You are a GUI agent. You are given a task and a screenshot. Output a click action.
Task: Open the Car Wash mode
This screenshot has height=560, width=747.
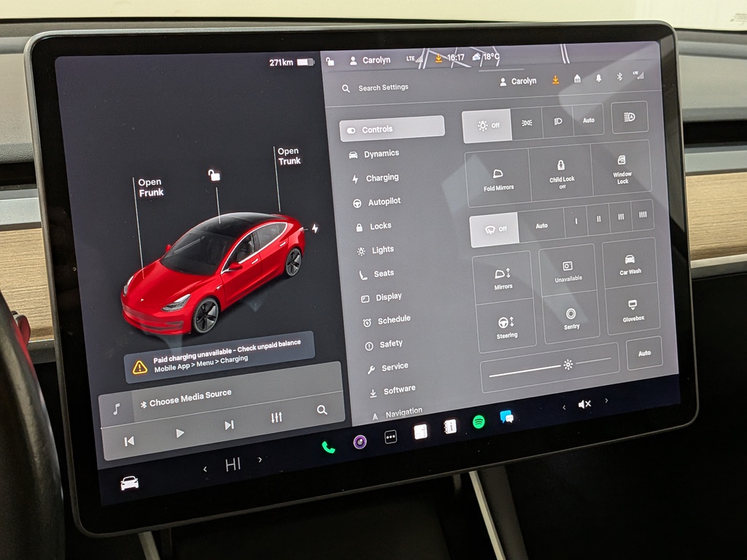pos(629,268)
